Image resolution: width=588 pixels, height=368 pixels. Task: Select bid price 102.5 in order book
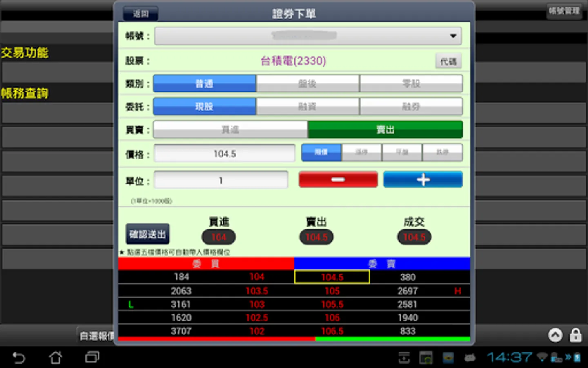(x=257, y=318)
